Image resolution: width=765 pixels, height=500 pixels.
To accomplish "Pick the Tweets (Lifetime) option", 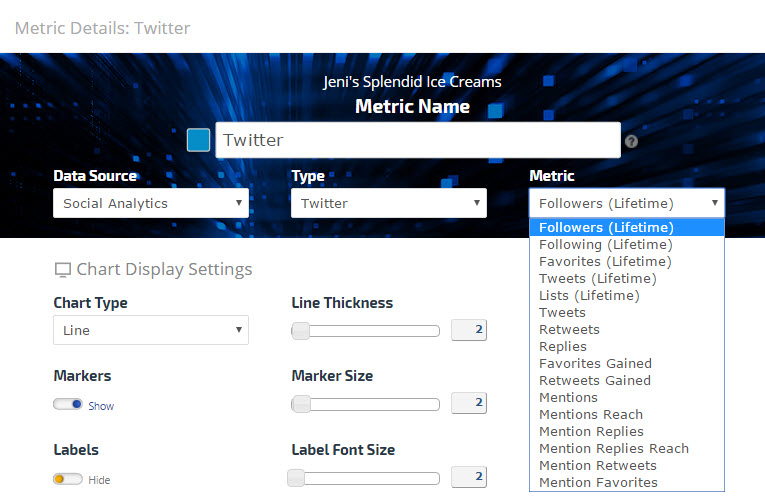I will click(597, 278).
